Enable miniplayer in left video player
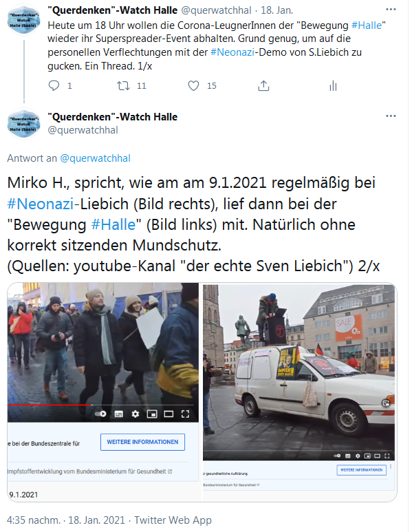412x532 pixels. click(152, 414)
